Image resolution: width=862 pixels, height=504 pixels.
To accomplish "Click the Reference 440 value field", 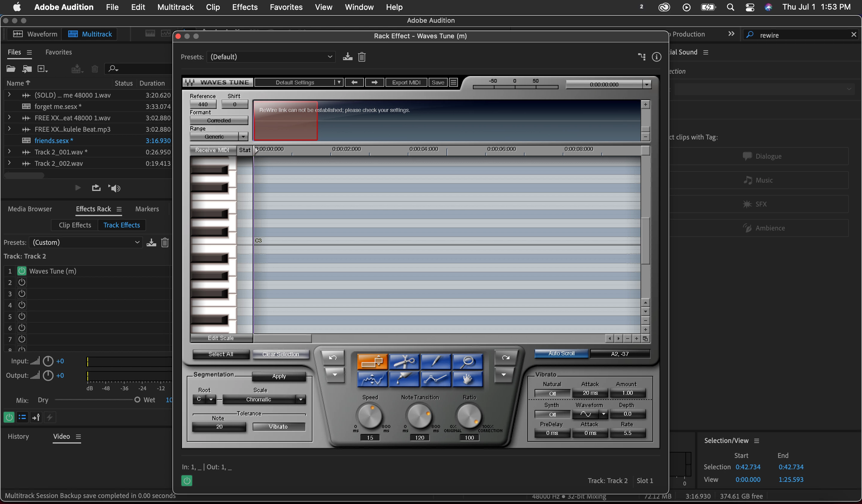I will coord(203,104).
